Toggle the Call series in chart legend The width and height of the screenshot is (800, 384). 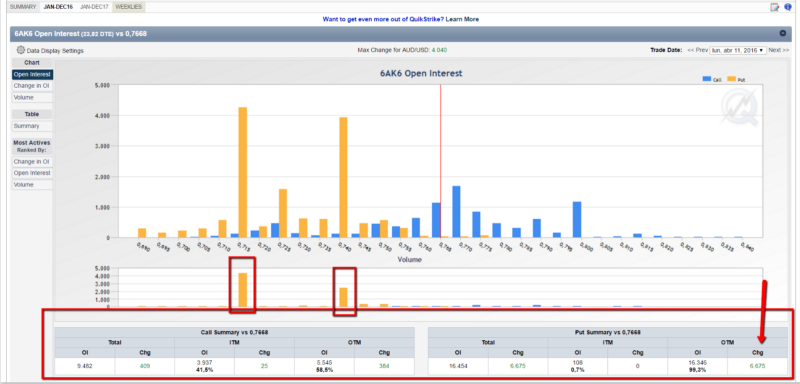pos(712,80)
